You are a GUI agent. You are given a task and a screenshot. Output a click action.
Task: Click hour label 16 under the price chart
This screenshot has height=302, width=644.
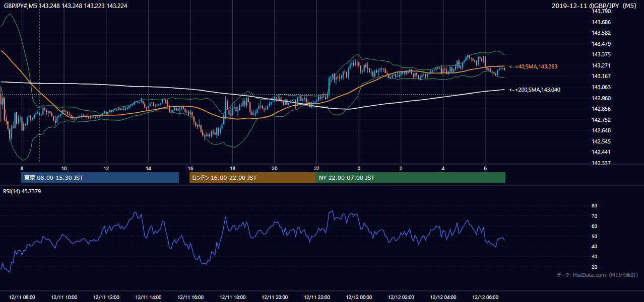pyautogui.click(x=190, y=168)
